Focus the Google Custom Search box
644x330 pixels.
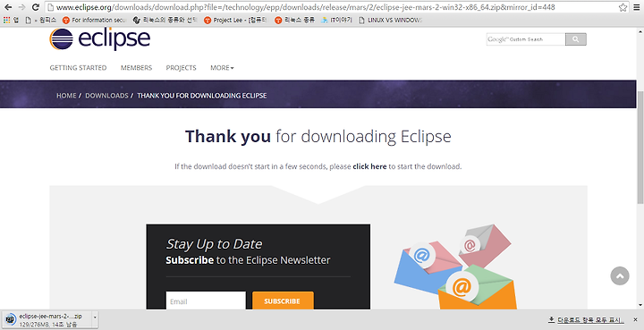(x=526, y=39)
